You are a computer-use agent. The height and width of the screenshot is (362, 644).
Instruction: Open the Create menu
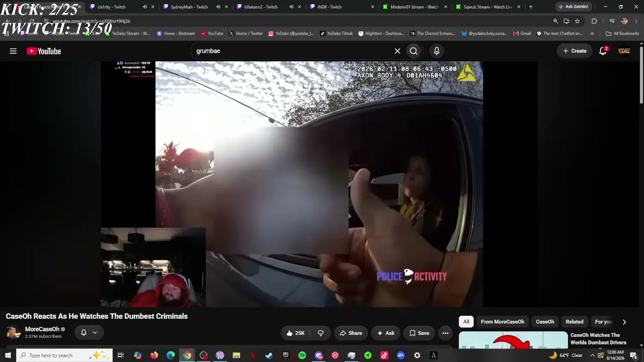[x=575, y=51]
